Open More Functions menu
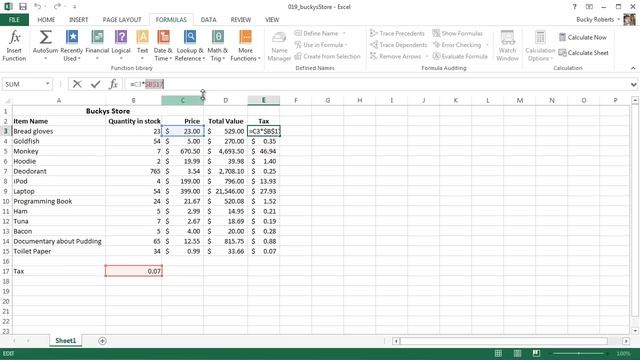The width and height of the screenshot is (640, 360). [x=245, y=46]
